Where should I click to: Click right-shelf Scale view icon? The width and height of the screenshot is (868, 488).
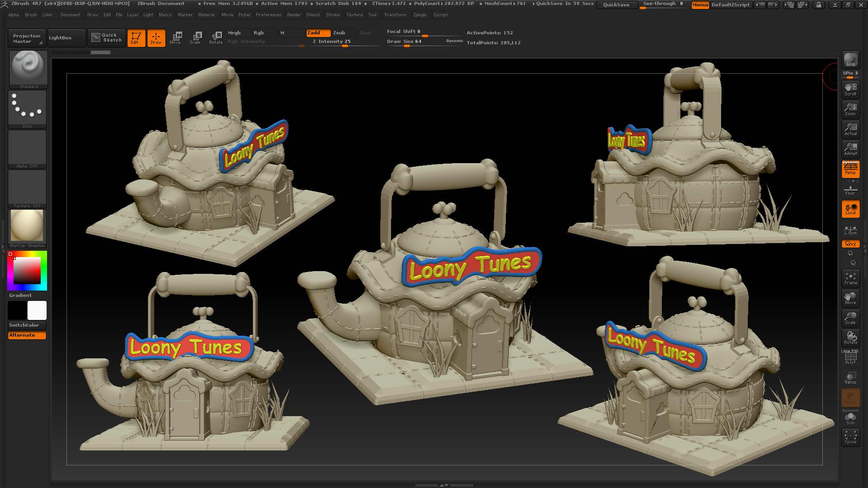point(850,318)
